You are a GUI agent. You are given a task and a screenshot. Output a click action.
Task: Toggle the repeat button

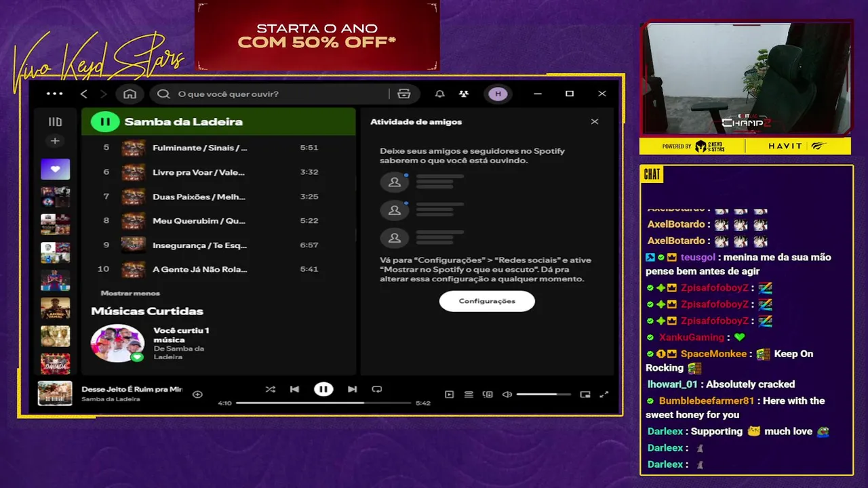tap(377, 389)
